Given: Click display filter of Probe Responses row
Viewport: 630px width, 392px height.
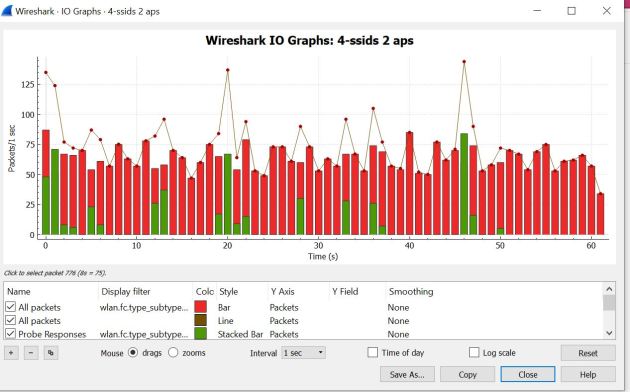Looking at the screenshot, I should coord(144,334).
